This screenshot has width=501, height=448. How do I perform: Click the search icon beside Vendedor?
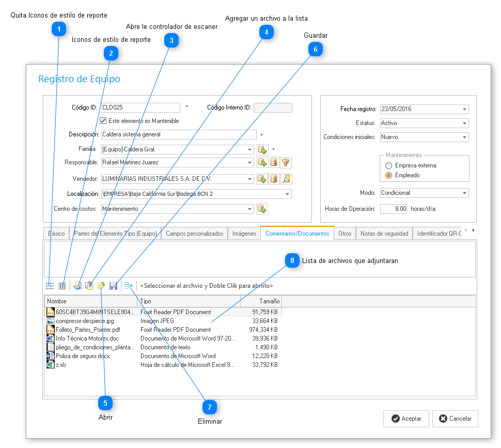pos(286,179)
